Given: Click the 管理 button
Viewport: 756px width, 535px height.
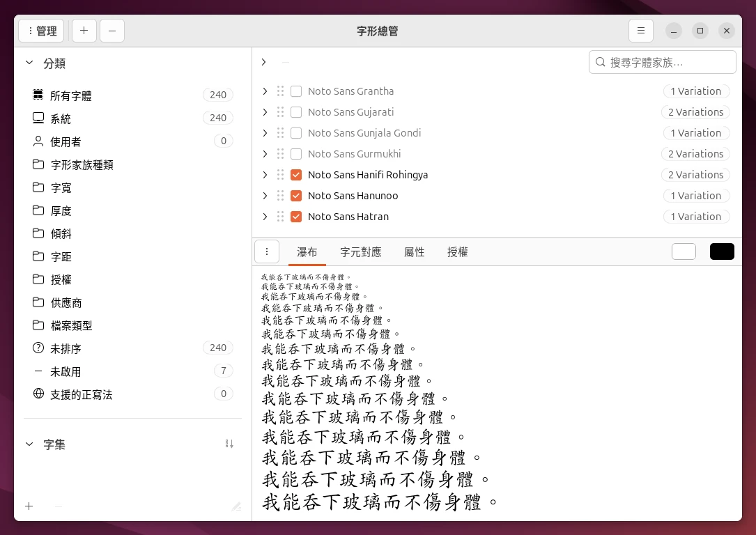Looking at the screenshot, I should [41, 31].
